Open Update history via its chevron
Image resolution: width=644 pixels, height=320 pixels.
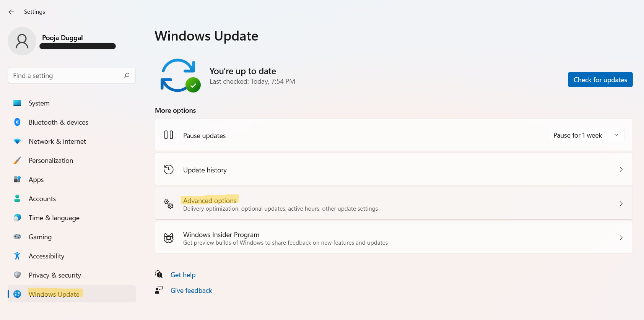click(x=621, y=169)
